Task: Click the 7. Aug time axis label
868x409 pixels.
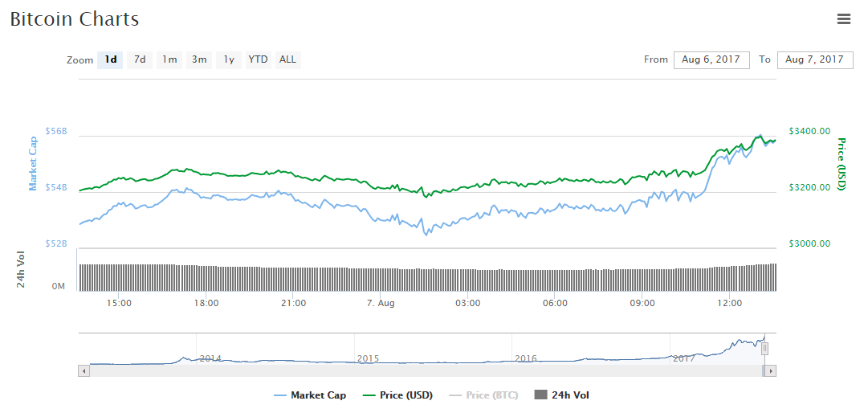Action: click(x=381, y=303)
